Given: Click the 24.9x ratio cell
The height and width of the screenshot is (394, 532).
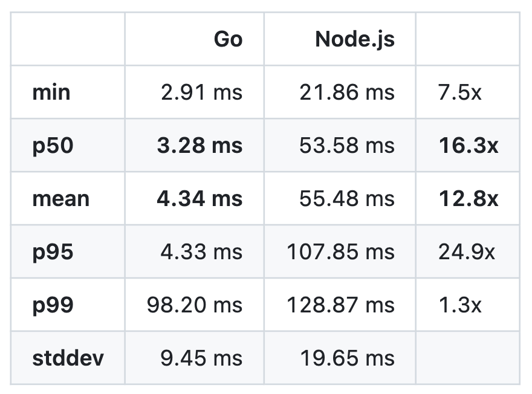Looking at the screenshot, I should [467, 252].
